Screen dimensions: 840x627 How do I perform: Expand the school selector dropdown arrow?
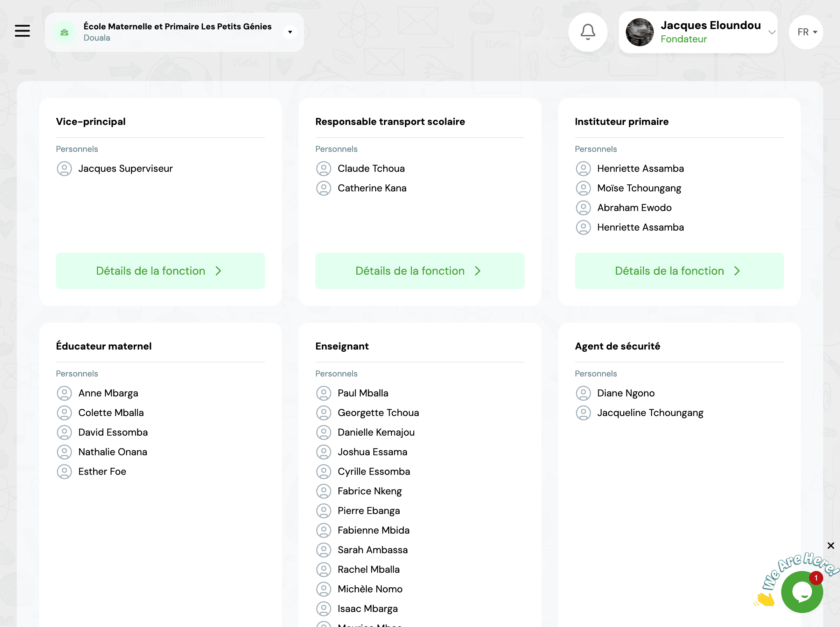click(290, 32)
